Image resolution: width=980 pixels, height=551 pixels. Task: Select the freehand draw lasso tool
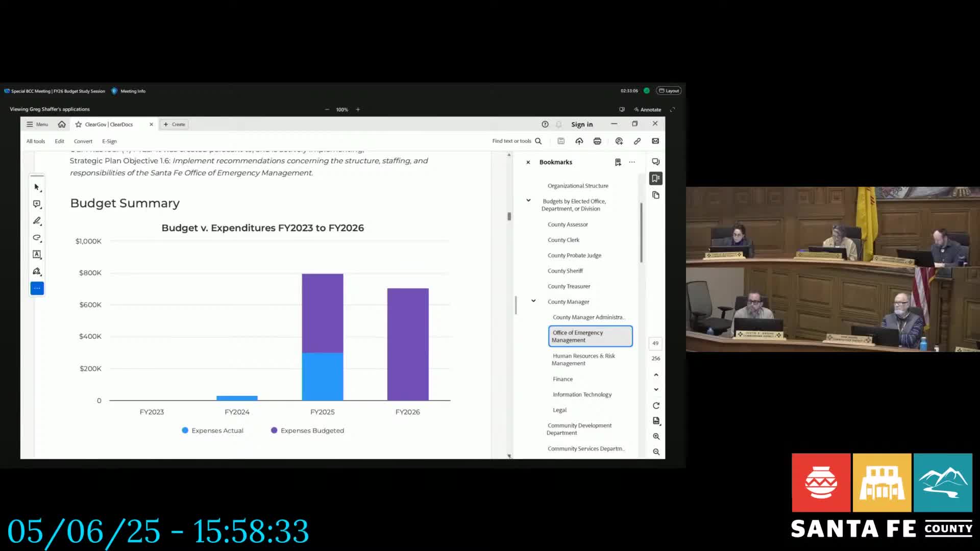coord(37,238)
